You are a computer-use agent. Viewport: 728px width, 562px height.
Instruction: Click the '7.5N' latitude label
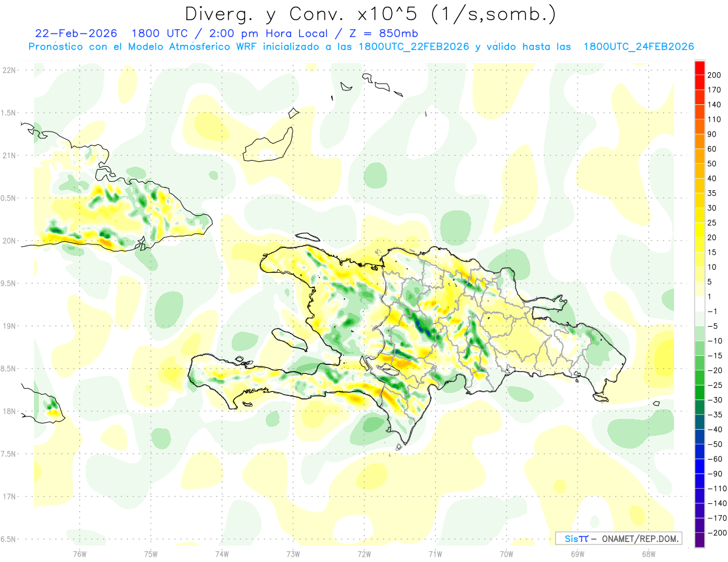click(7, 454)
